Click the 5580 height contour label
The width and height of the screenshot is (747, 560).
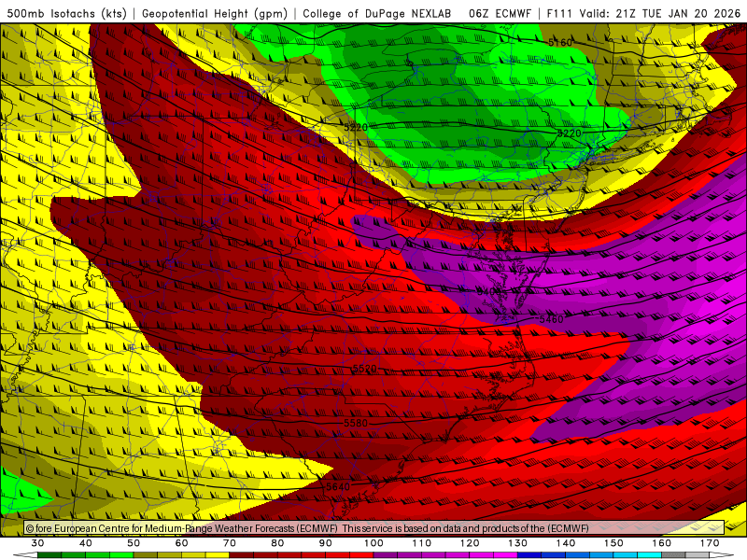(x=356, y=423)
